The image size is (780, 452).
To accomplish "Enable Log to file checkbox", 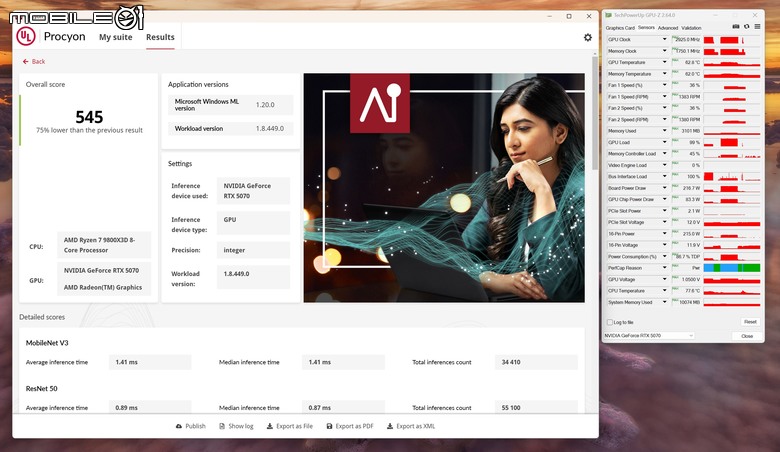I will click(610, 322).
